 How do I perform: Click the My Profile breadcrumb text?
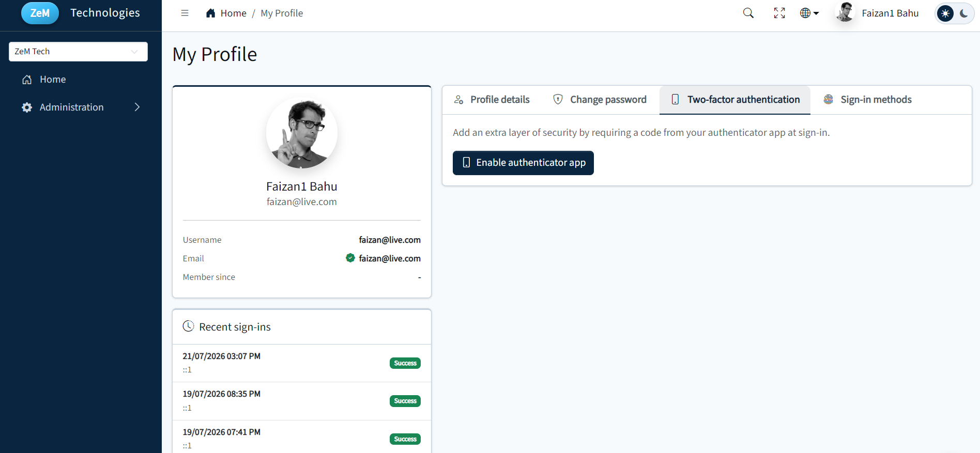(x=282, y=13)
